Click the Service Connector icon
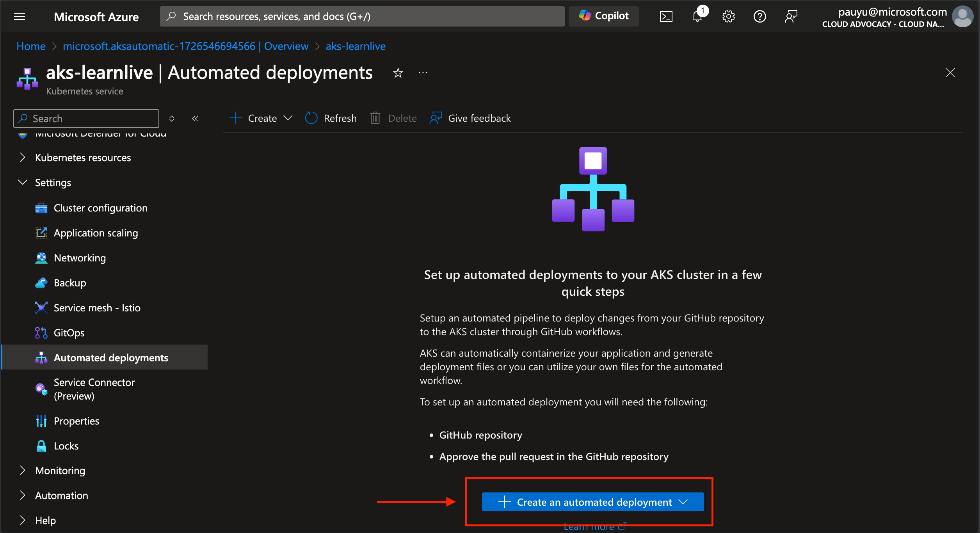The width and height of the screenshot is (980, 533). pyautogui.click(x=41, y=389)
